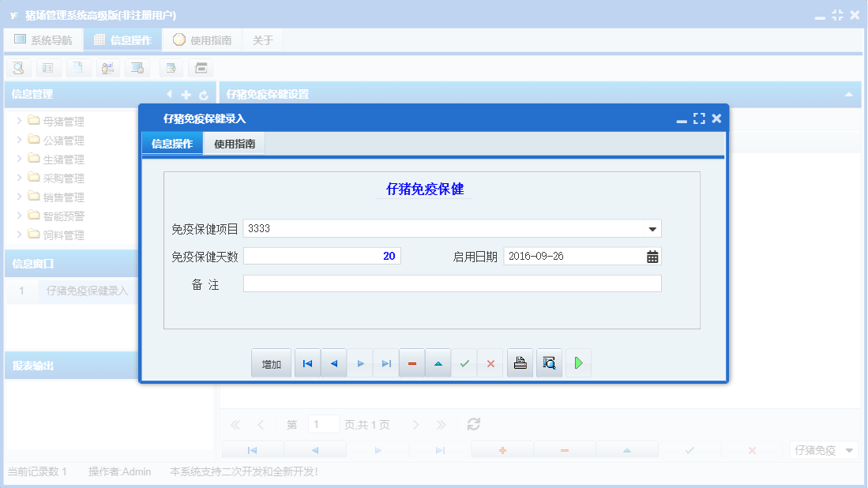Jump to the first record with the |◀ icon
The width and height of the screenshot is (868, 488).
point(307,362)
